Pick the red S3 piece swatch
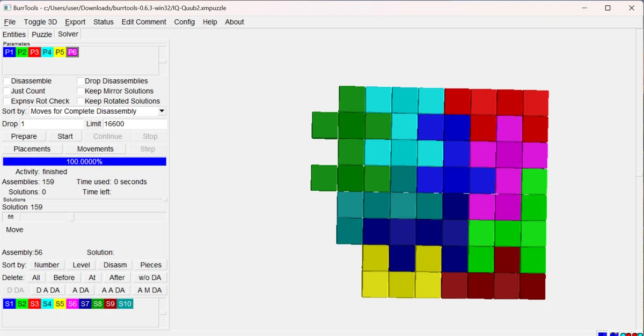 pos(34,304)
